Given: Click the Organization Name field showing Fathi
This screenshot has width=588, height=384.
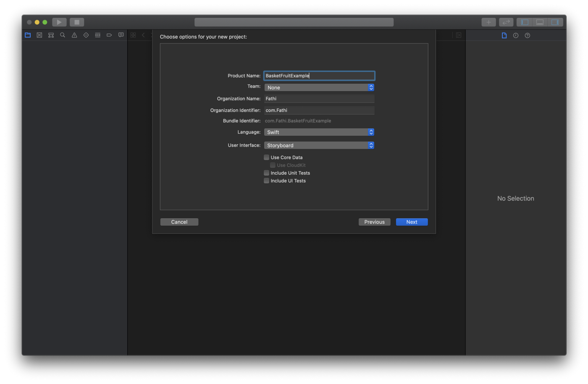Looking at the screenshot, I should click(319, 98).
